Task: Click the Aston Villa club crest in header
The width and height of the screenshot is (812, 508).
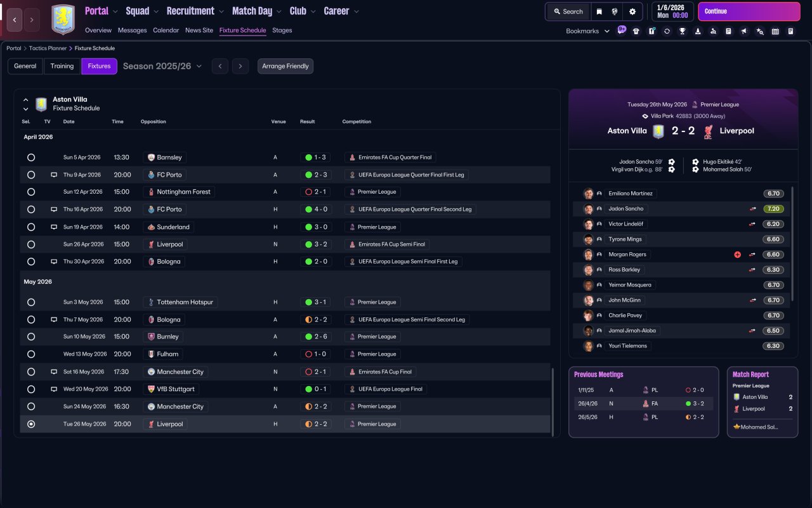Action: [63, 20]
